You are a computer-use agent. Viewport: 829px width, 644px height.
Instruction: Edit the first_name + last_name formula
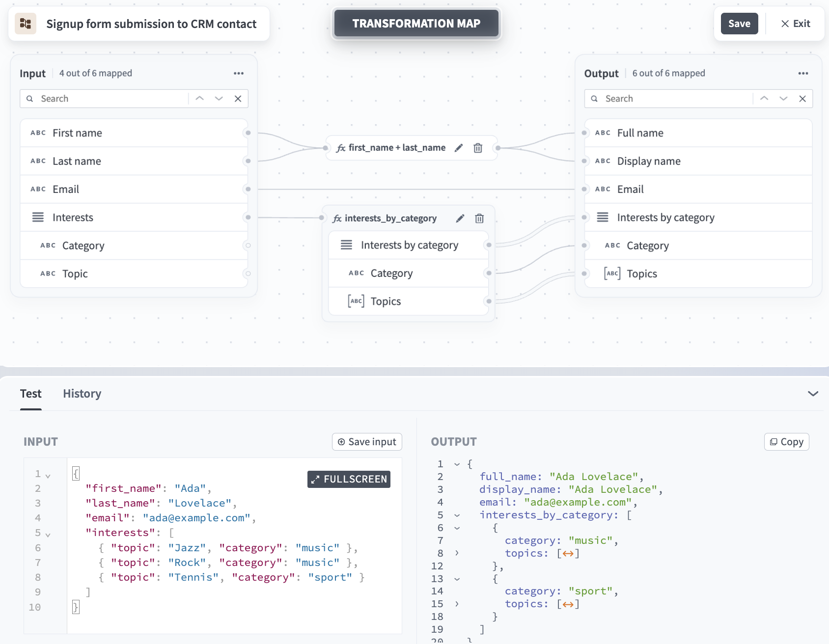459,148
